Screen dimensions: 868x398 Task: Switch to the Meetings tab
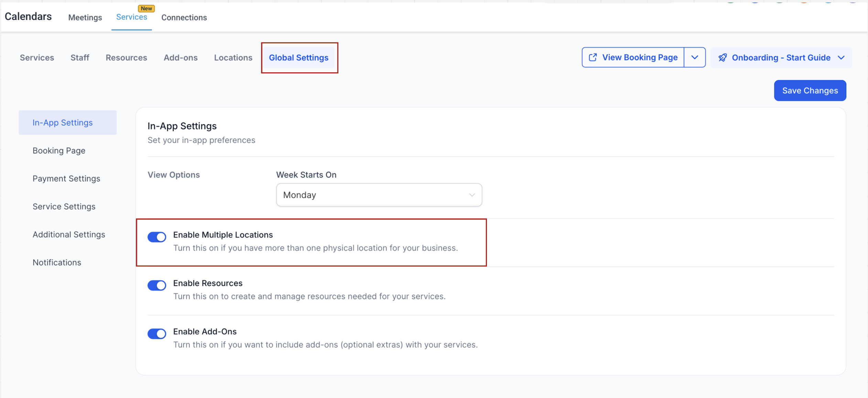click(85, 18)
